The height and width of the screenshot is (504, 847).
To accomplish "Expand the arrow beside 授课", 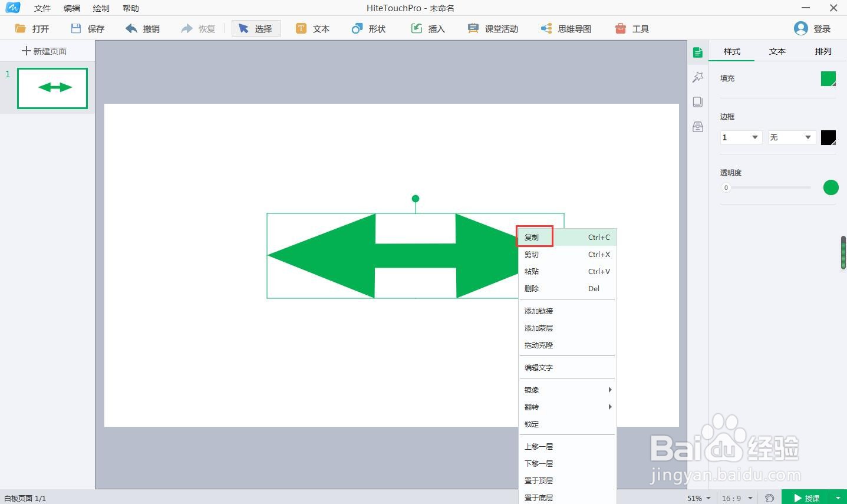I will pyautogui.click(x=838, y=498).
